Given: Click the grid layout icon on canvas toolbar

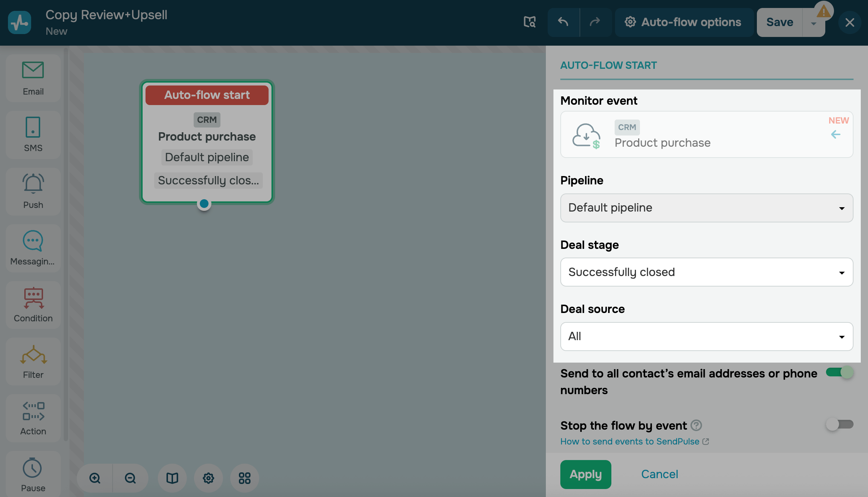Looking at the screenshot, I should coord(244,478).
